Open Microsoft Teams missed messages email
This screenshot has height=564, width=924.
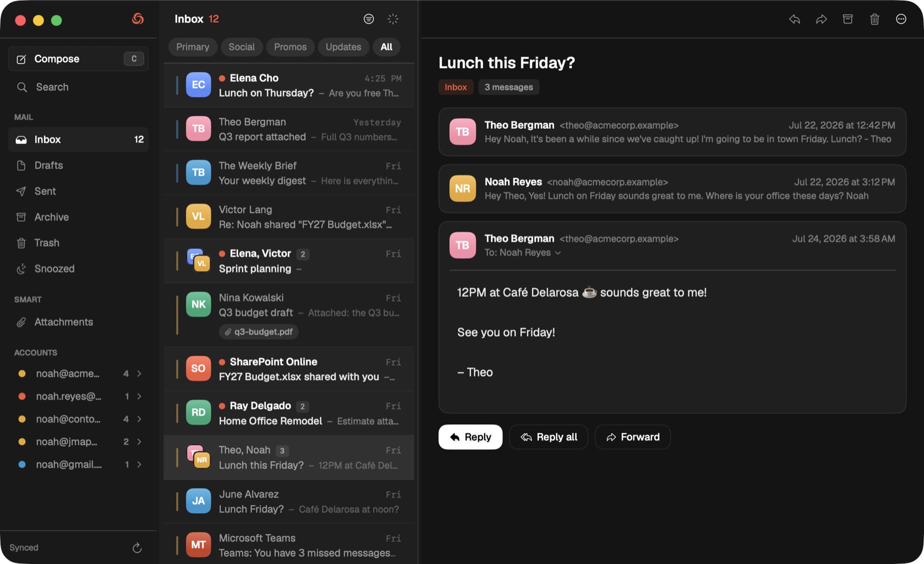coord(289,544)
